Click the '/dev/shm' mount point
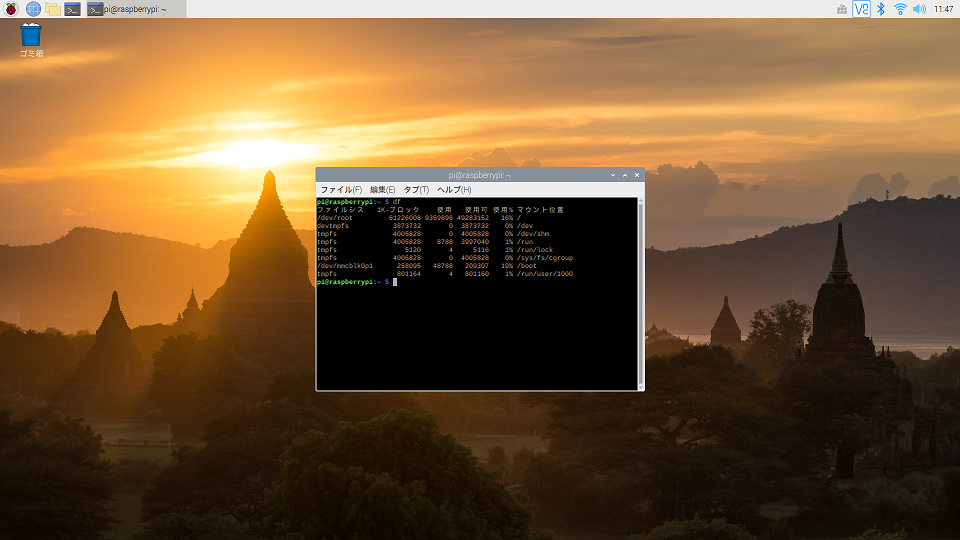The width and height of the screenshot is (960, 540). tap(533, 233)
